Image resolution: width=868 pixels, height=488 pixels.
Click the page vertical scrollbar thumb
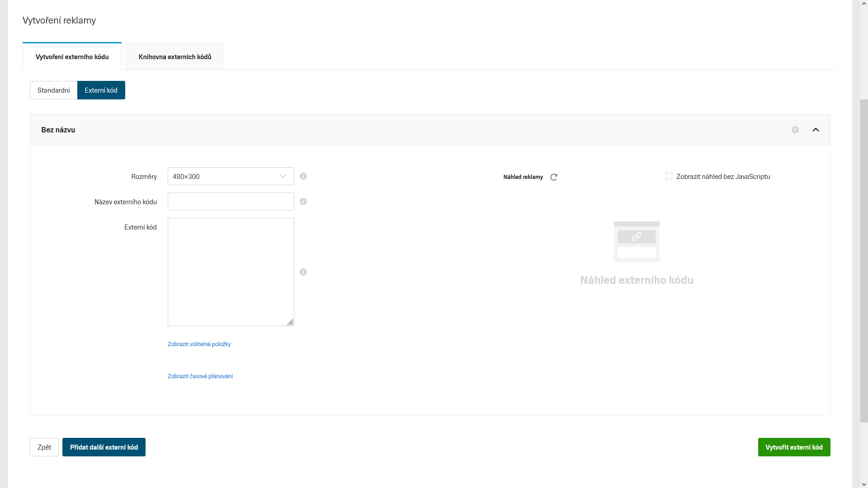tap(864, 261)
